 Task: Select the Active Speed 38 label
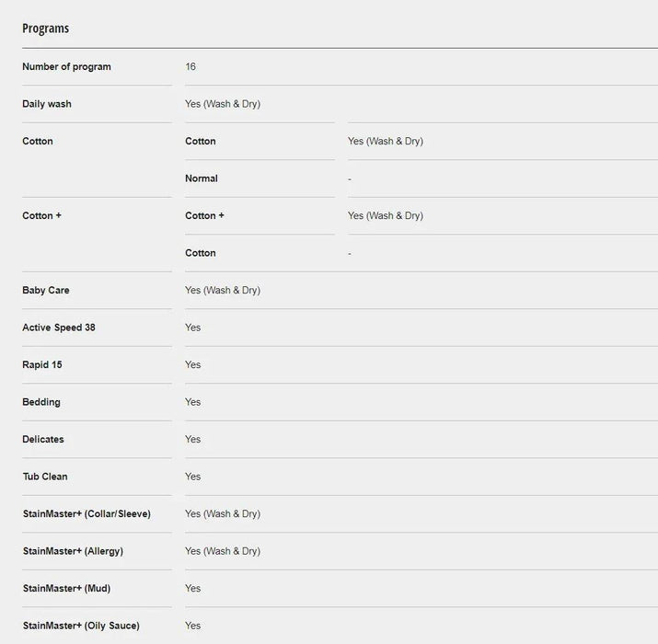59,328
